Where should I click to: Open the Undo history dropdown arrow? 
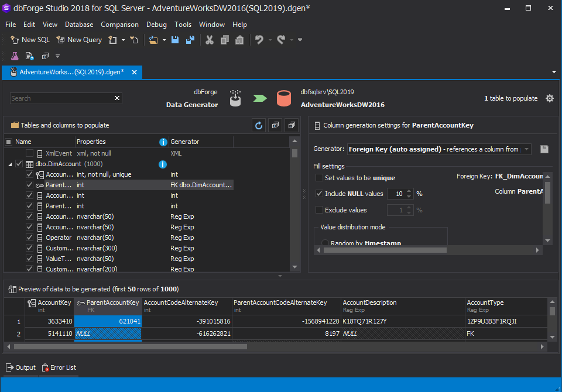pyautogui.click(x=270, y=40)
